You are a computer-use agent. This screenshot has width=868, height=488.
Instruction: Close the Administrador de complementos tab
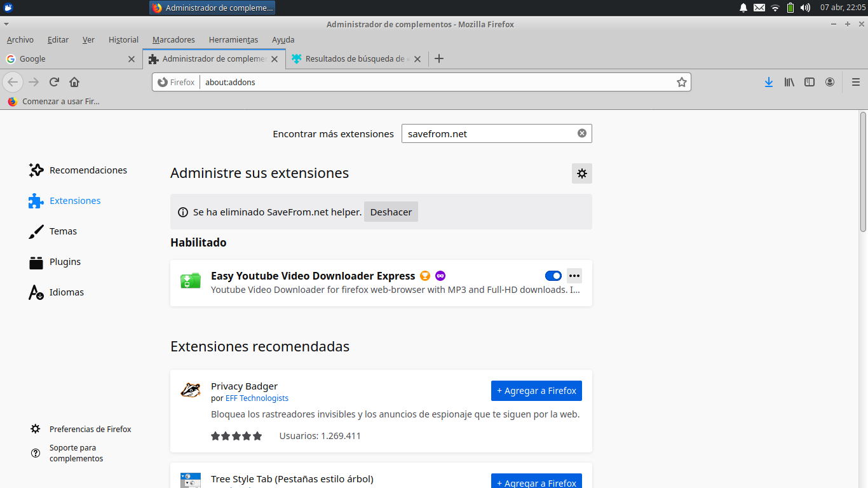pyautogui.click(x=275, y=58)
